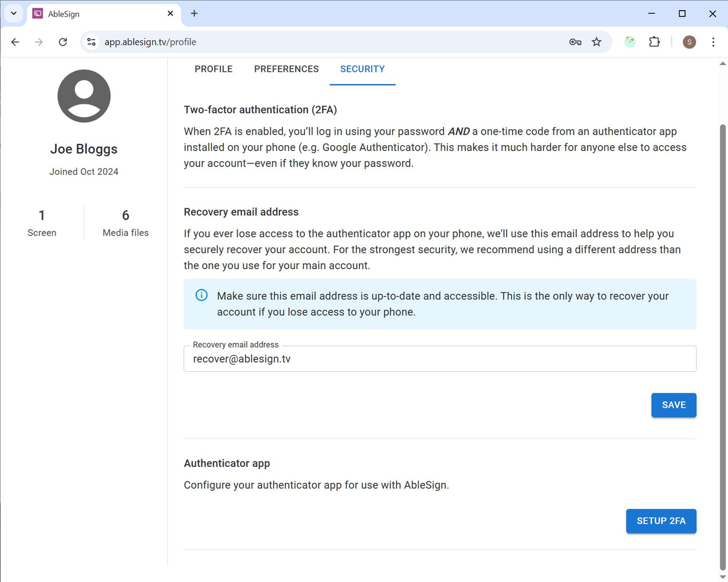Close the AbleSign browser tab
The height and width of the screenshot is (582, 728).
170,14
